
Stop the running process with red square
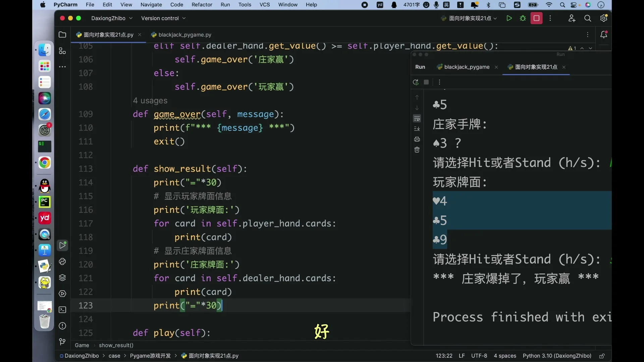point(536,18)
